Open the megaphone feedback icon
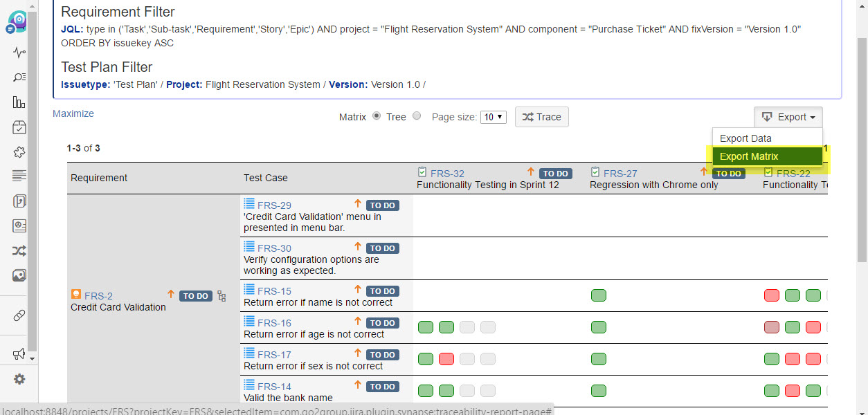Image resolution: width=868 pixels, height=415 pixels. [19, 354]
